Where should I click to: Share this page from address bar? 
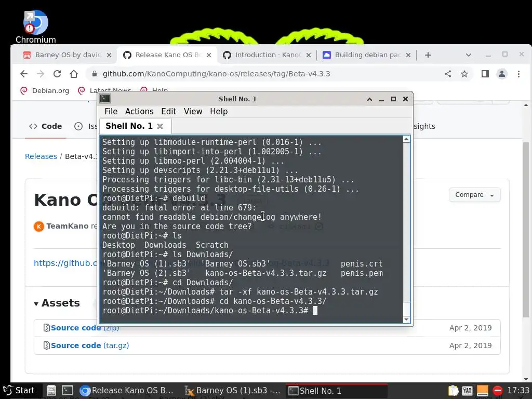448,74
